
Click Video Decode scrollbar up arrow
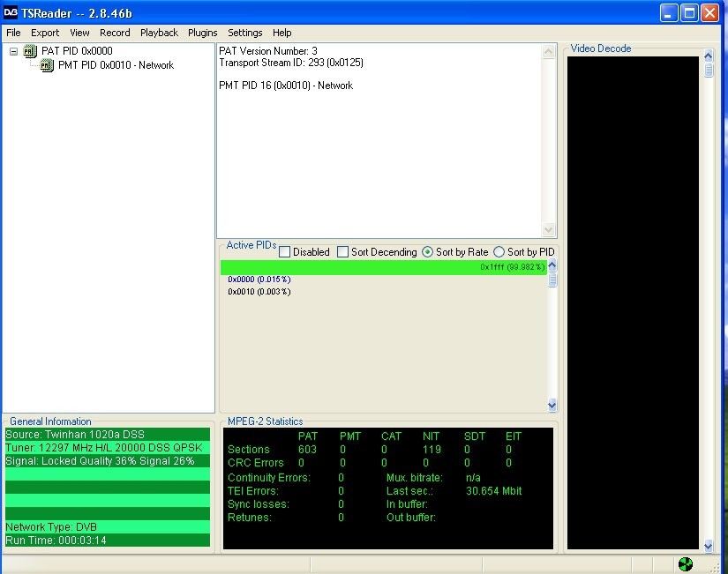pyautogui.click(x=708, y=56)
